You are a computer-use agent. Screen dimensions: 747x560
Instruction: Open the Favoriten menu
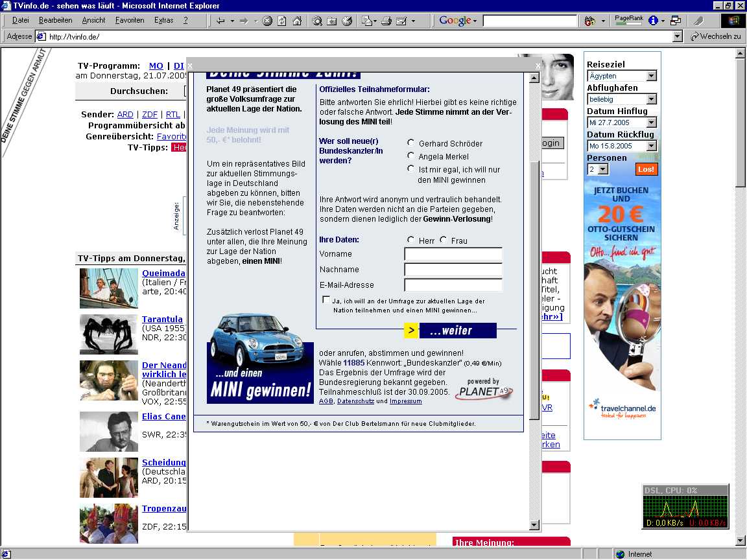point(130,21)
